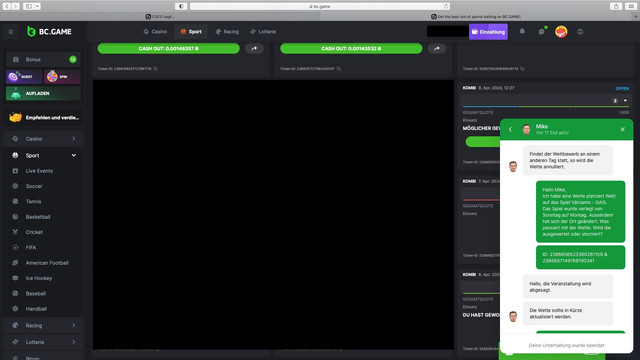The height and width of the screenshot is (360, 640).
Task: Toggle the hamburger sidebar menu
Action: point(11,31)
